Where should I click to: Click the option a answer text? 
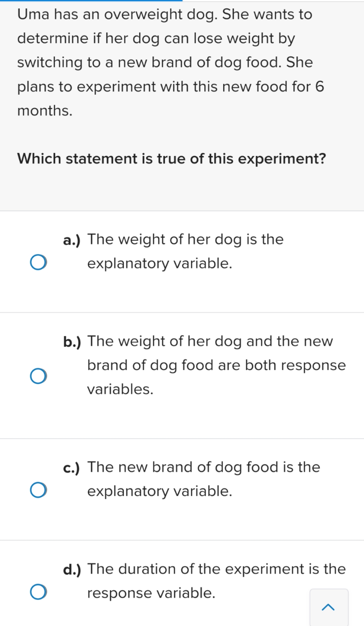click(185, 251)
